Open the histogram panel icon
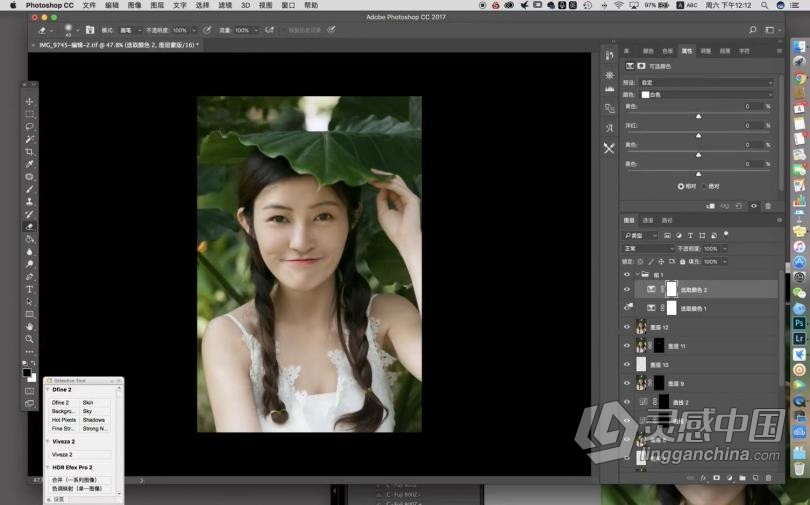The height and width of the screenshot is (505, 810). [610, 89]
